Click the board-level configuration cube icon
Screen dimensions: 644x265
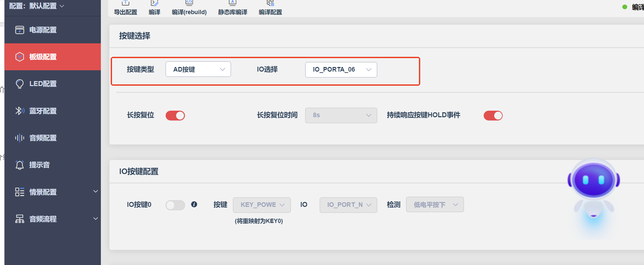coord(20,57)
